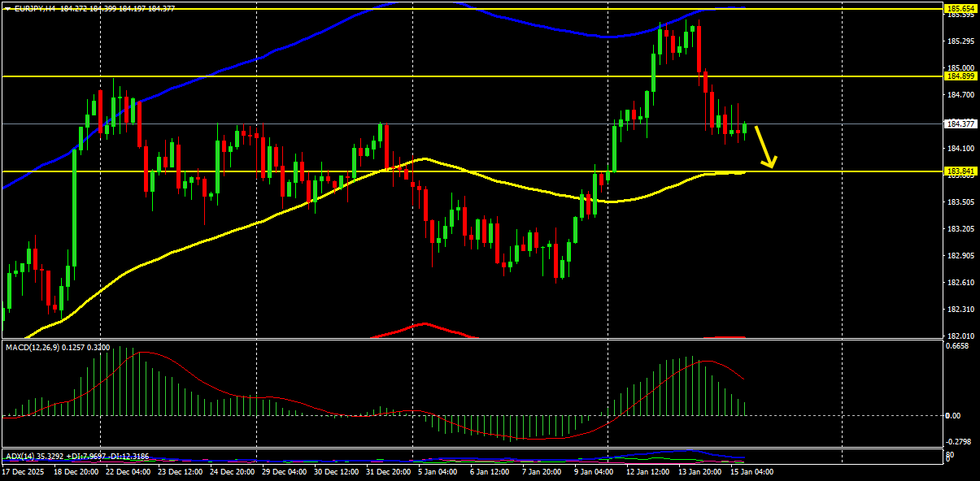Click the 15 Jan 04:00 time label

coord(753,471)
